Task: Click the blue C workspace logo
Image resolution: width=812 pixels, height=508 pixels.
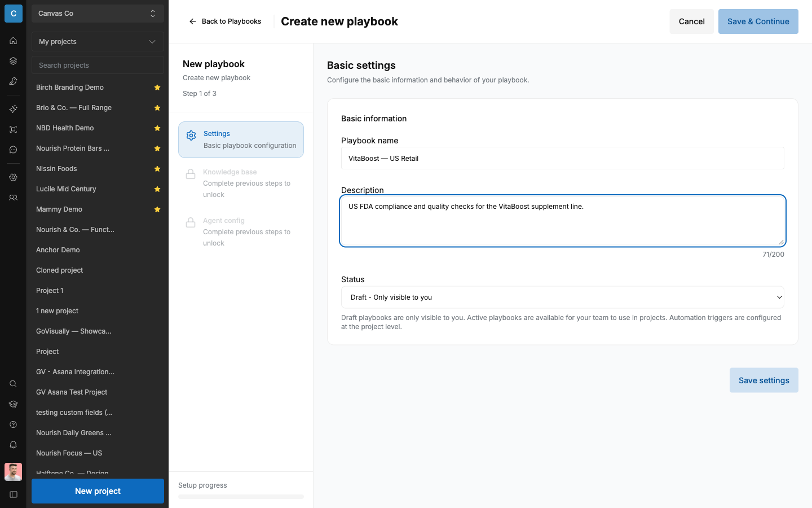Action: click(14, 14)
